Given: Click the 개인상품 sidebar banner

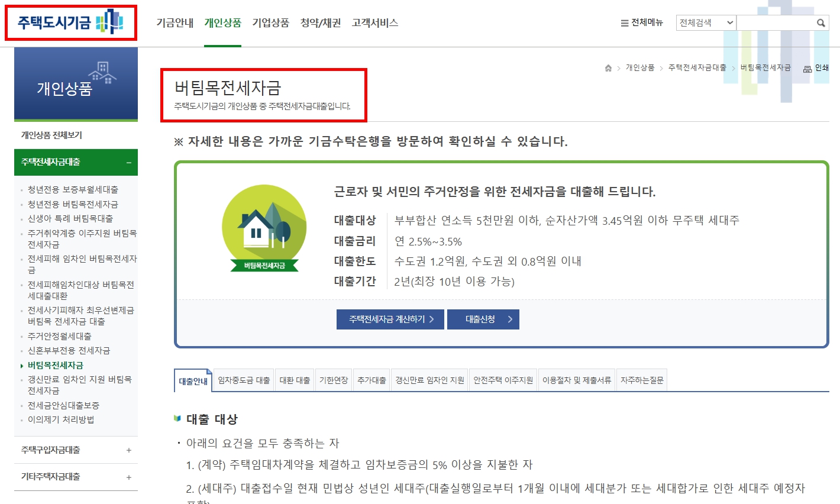Looking at the screenshot, I should pos(76,84).
